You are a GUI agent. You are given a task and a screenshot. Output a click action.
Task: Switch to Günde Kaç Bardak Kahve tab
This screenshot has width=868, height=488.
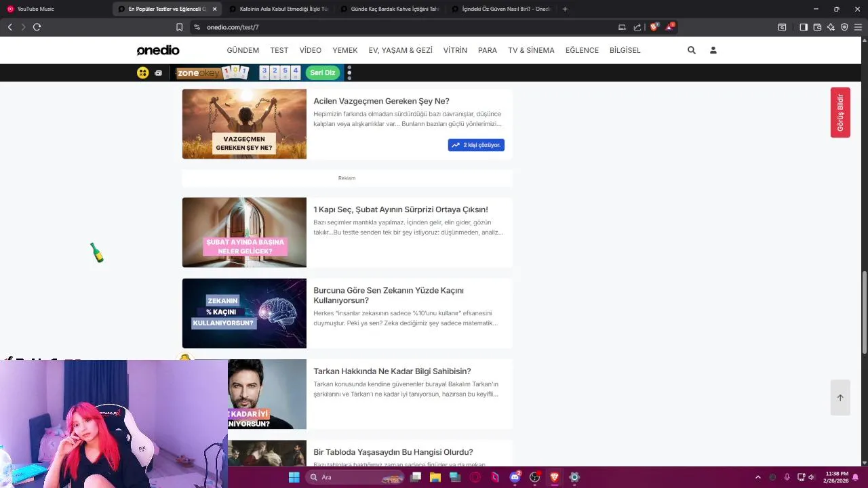click(x=390, y=9)
